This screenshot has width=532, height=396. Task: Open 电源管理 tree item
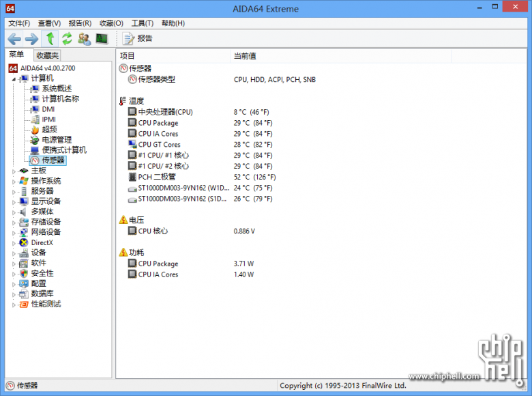(x=57, y=139)
